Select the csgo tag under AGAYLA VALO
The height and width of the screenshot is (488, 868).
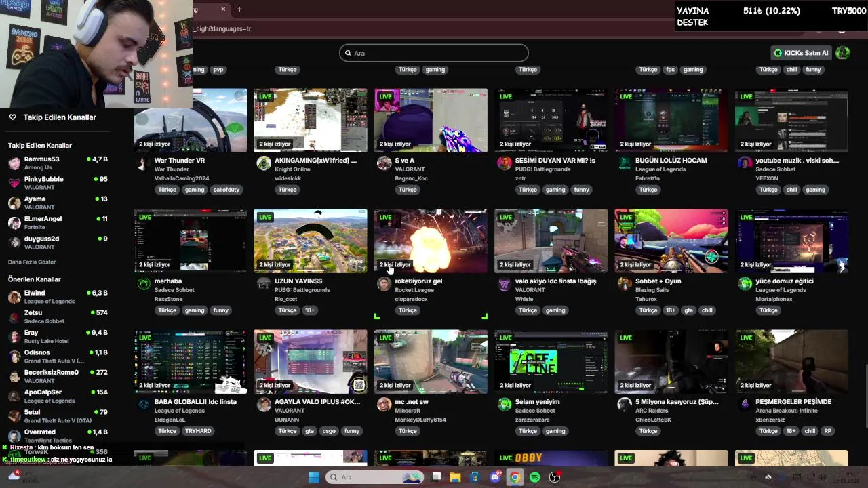coord(329,431)
